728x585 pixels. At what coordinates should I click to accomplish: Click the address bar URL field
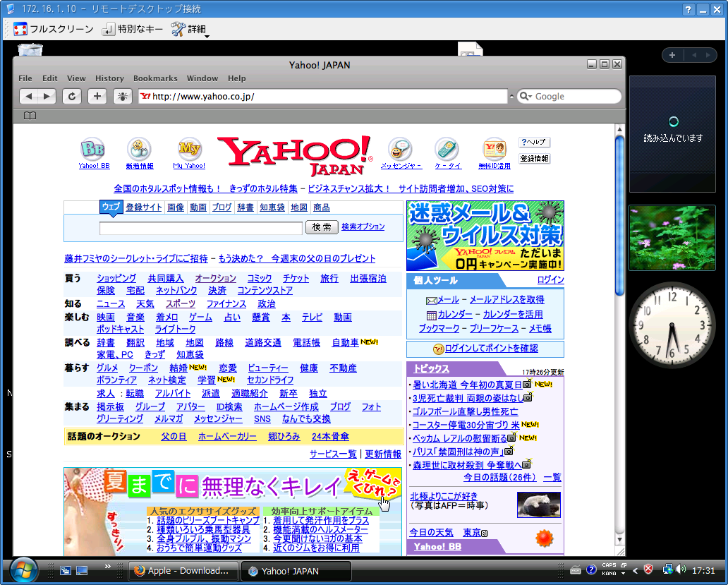coord(323,96)
